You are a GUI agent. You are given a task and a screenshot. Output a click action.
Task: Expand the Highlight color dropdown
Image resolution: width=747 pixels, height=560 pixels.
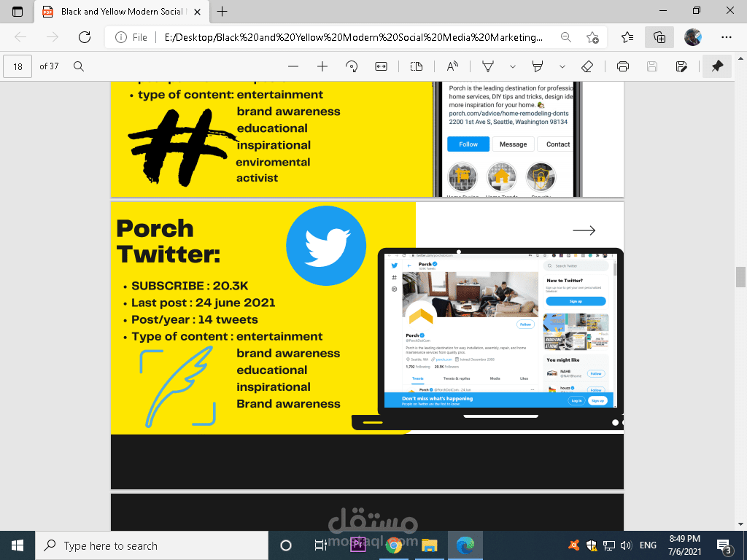(x=562, y=66)
